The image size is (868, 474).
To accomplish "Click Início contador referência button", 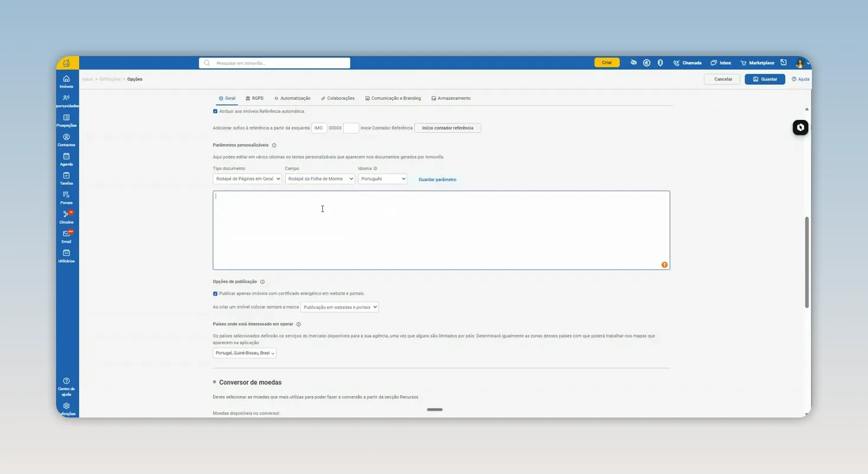I will 448,128.
